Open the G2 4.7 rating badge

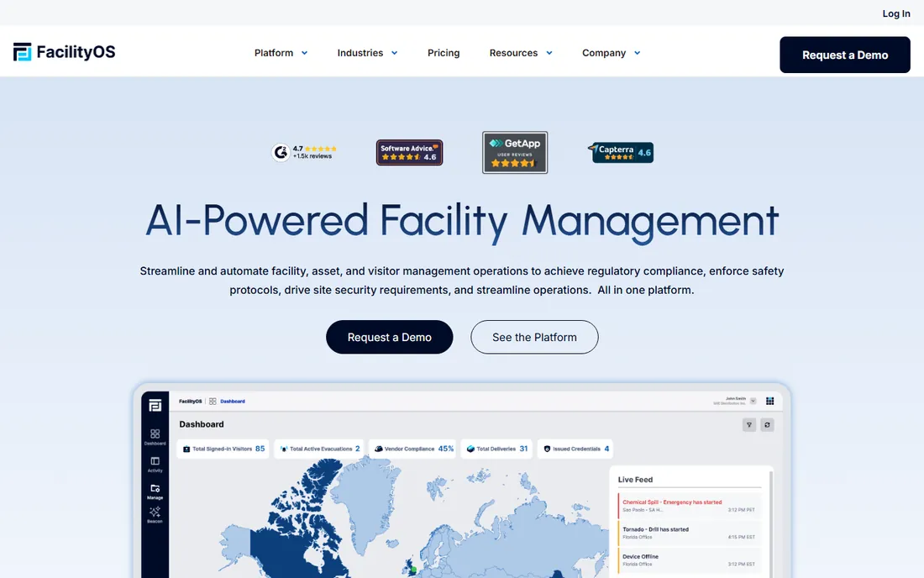pyautogui.click(x=304, y=152)
